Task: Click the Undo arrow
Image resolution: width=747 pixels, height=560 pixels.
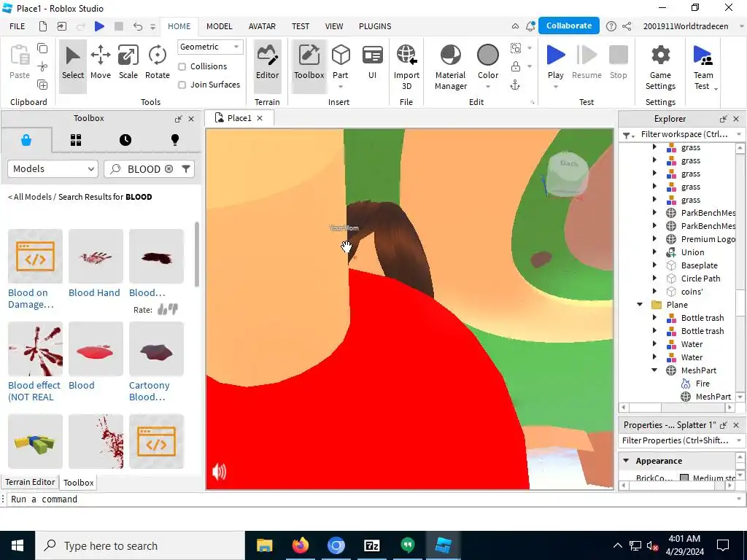Action: tap(138, 26)
